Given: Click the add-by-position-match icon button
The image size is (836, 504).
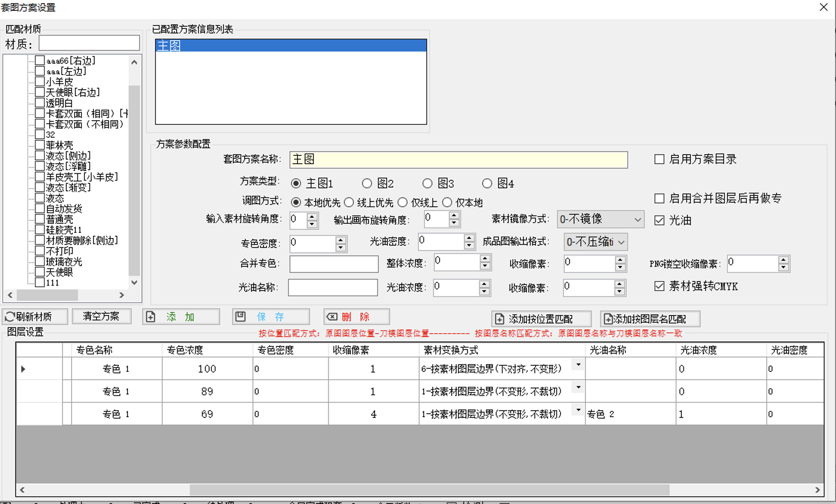Looking at the screenshot, I should pos(499,319).
